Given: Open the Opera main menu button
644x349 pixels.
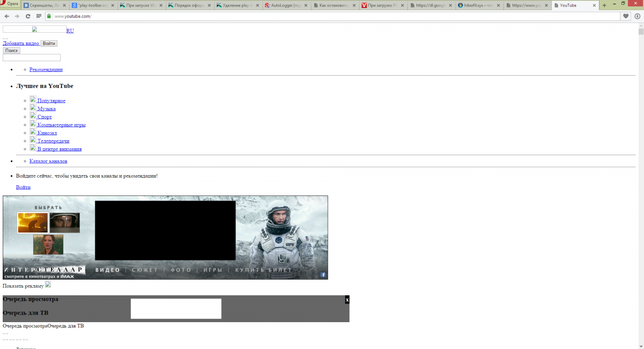Looking at the screenshot, I should (x=10, y=4).
